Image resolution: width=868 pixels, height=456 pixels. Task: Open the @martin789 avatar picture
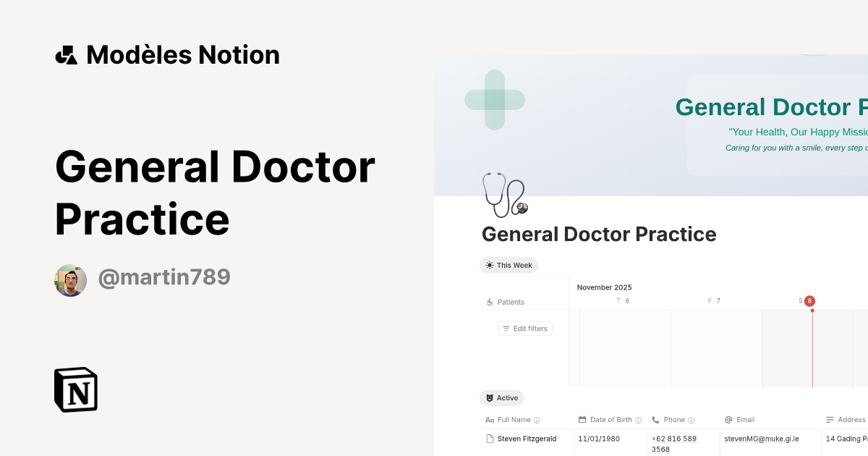(71, 280)
